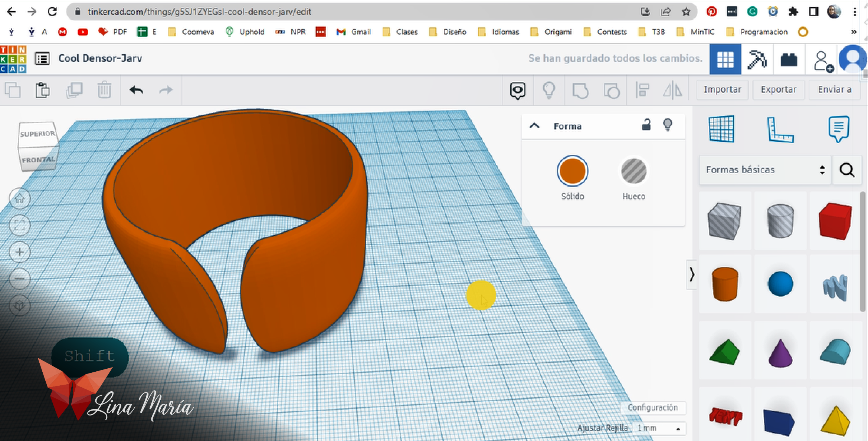Click the mirror shapes icon

(x=672, y=90)
